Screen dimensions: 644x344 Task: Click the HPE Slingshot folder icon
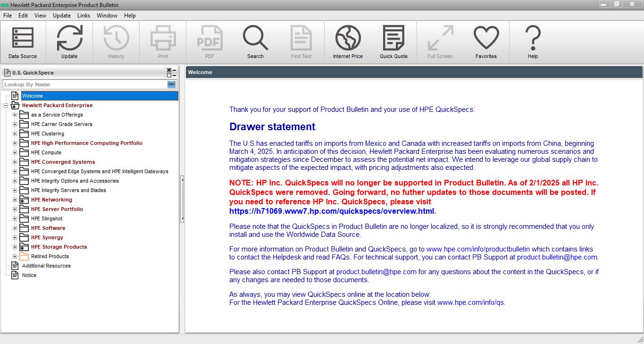24,218
